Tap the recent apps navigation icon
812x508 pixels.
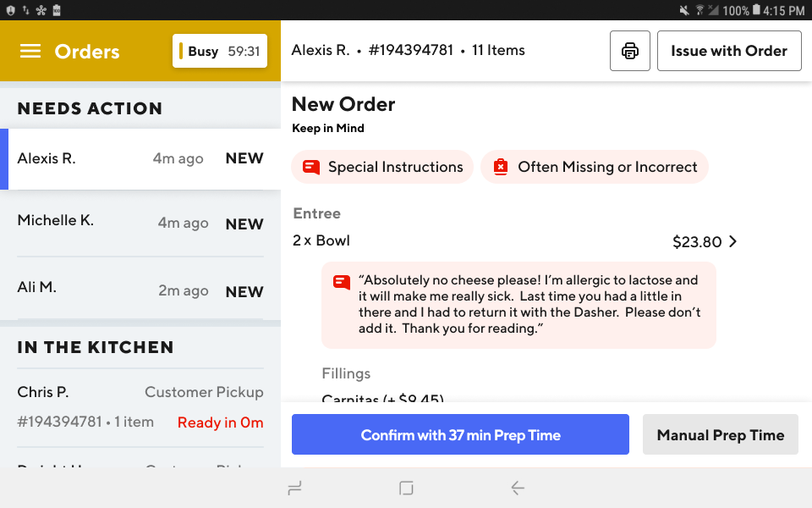(x=294, y=488)
